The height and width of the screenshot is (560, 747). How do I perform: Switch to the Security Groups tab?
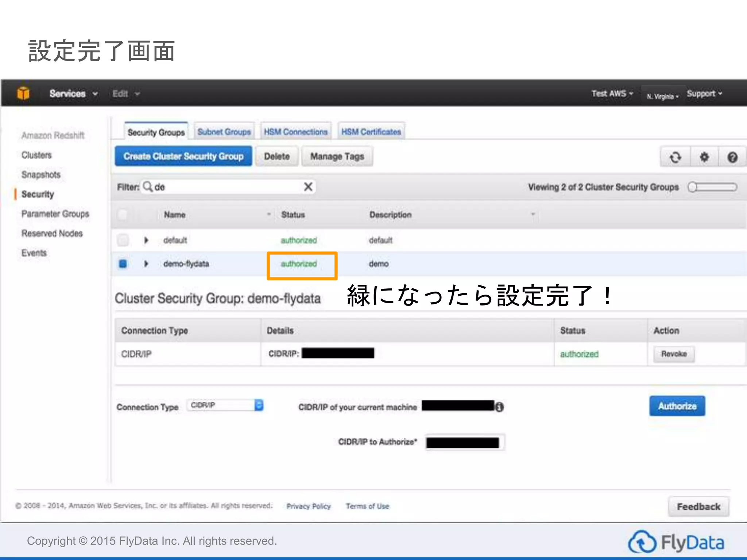pyautogui.click(x=156, y=132)
